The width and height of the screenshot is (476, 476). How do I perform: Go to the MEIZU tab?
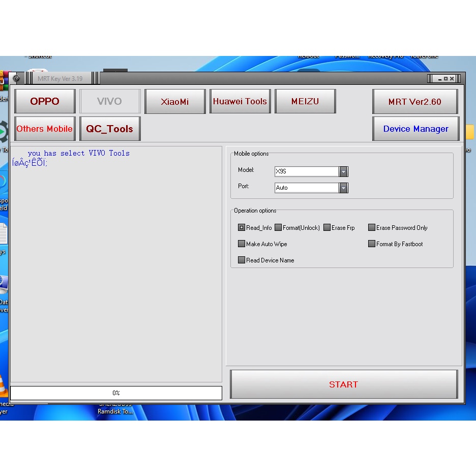305,101
